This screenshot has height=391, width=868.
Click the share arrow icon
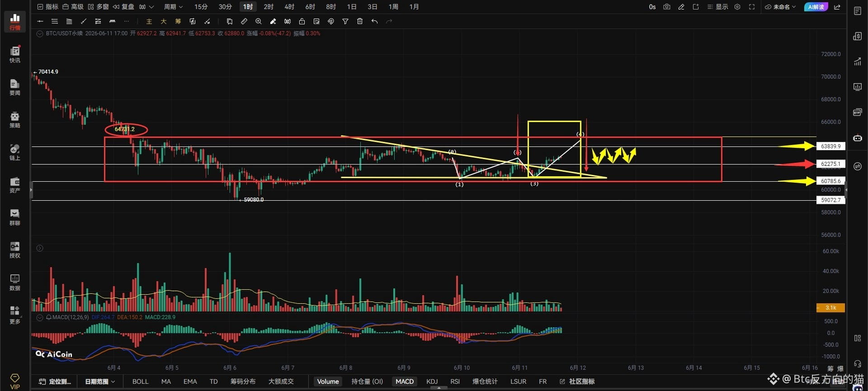tap(837, 7)
